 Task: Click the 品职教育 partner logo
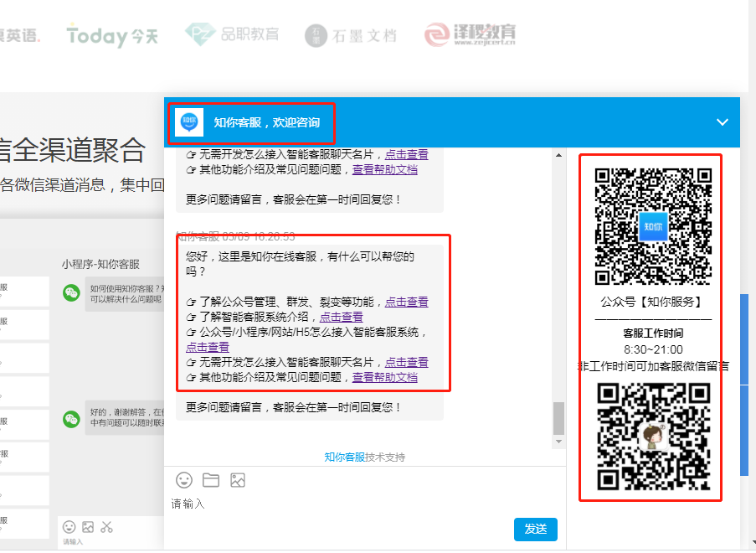(x=232, y=34)
